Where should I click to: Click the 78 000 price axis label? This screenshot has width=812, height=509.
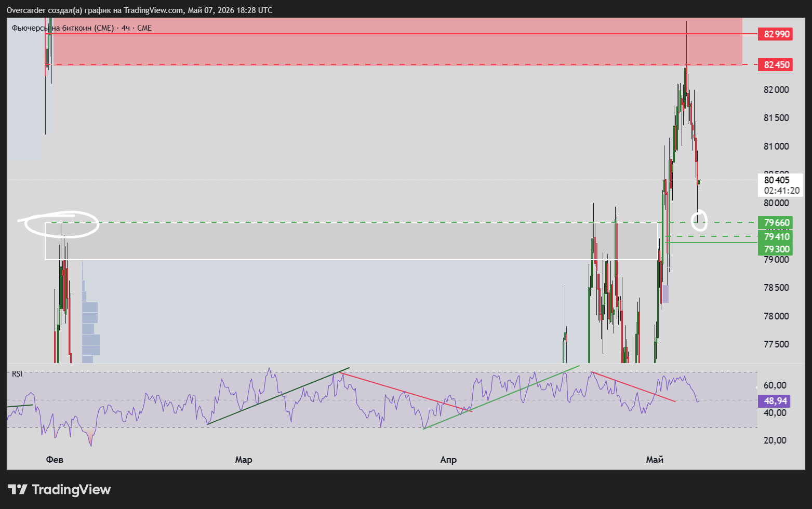(776, 316)
